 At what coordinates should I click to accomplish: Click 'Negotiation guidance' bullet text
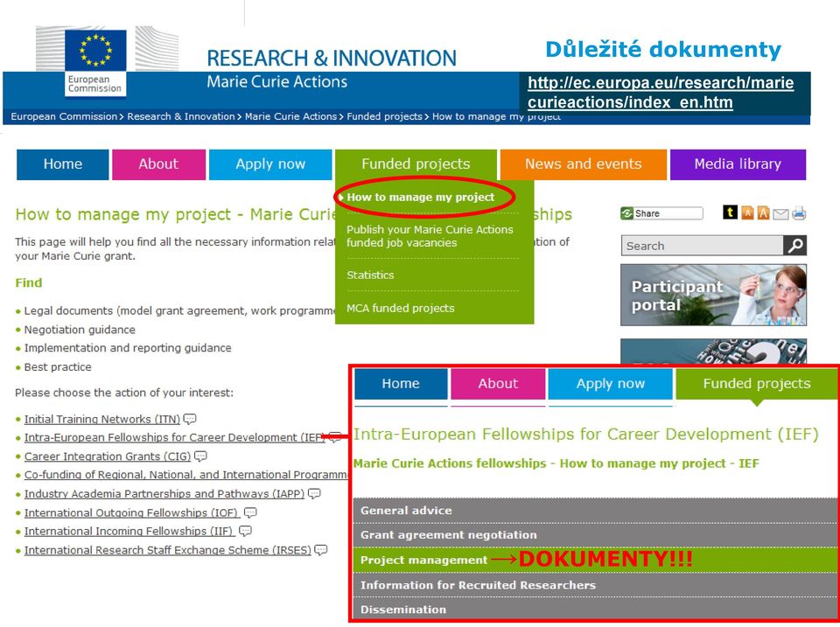(x=80, y=330)
